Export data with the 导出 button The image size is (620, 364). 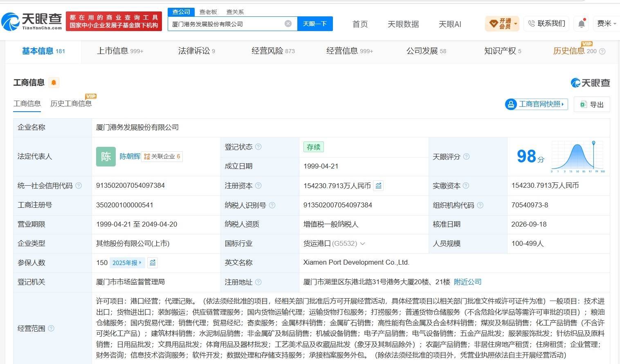(x=592, y=104)
